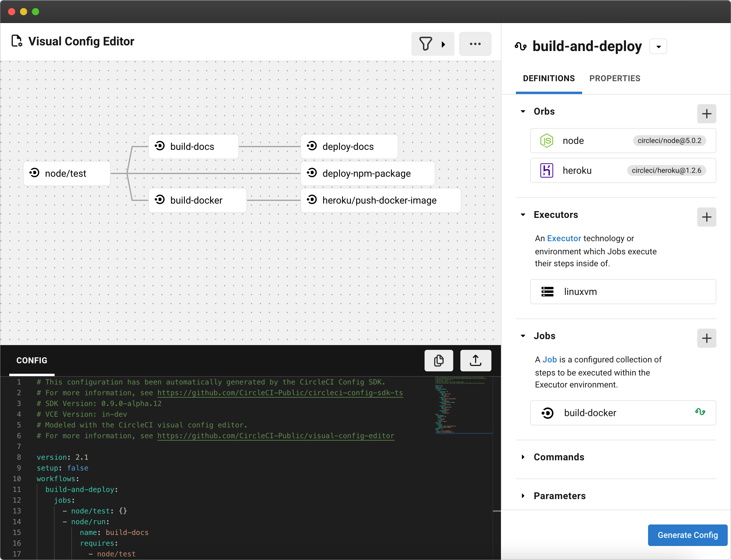
Task: Click the arrow next to filter funnel
Action: [443, 44]
